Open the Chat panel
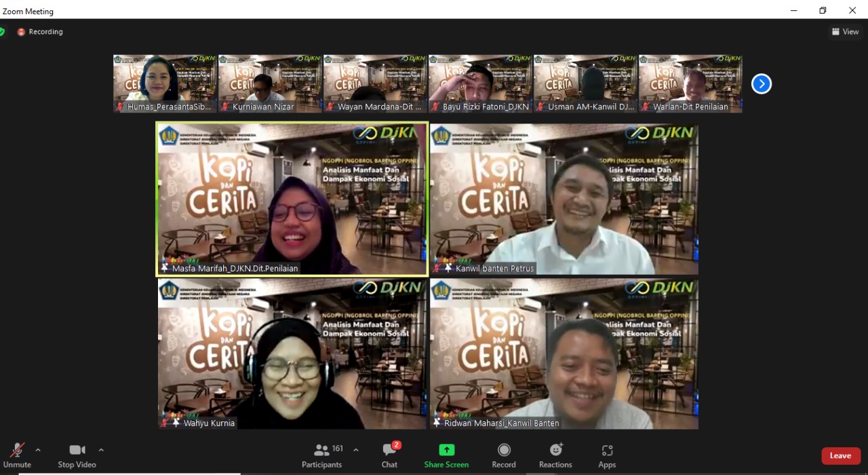Screen dimensions: 868x475 point(389,455)
